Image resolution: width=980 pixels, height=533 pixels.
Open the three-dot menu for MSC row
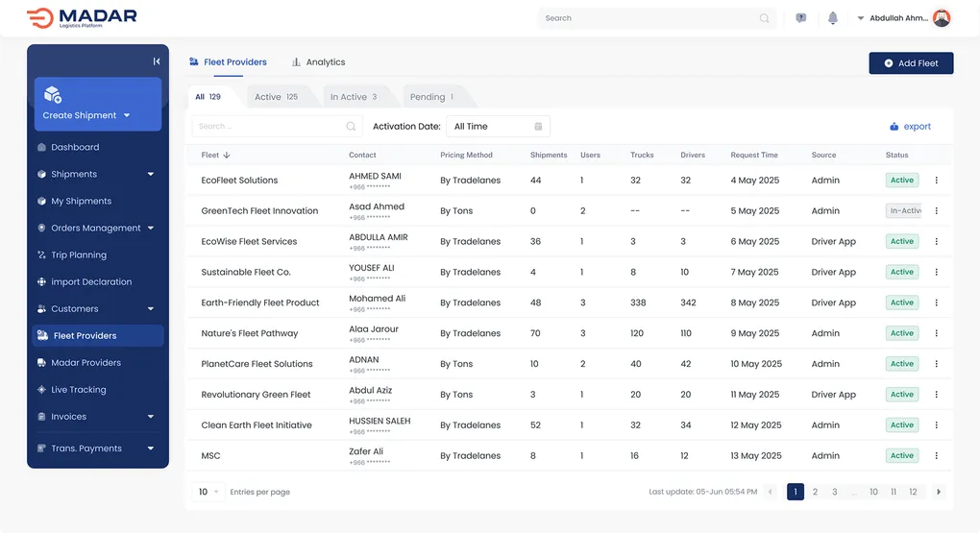pos(937,456)
